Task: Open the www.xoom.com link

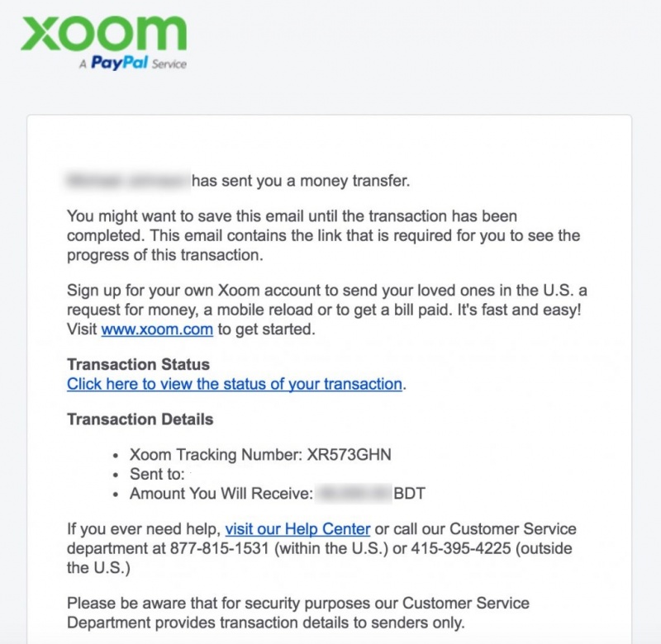Action: [x=157, y=329]
